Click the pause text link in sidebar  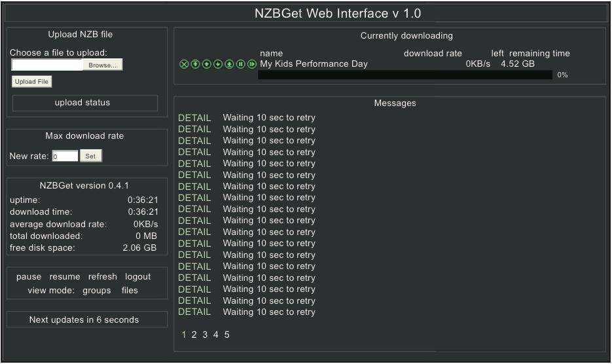point(29,277)
